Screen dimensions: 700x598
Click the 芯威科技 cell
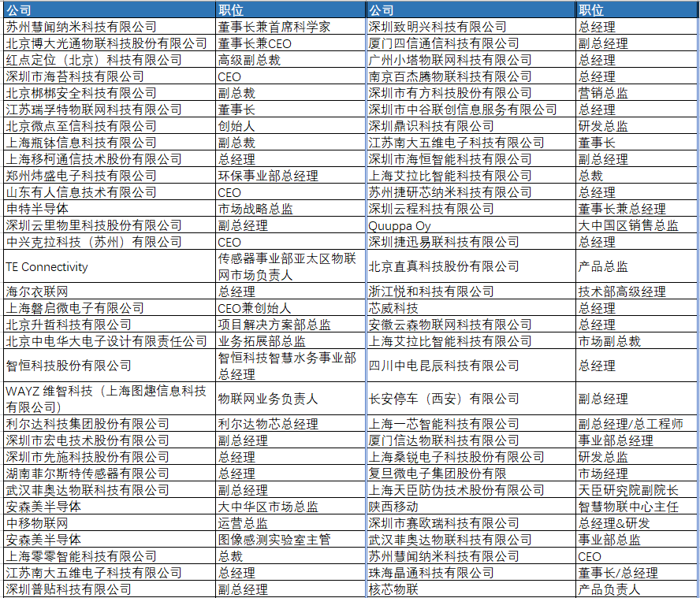pos(471,308)
